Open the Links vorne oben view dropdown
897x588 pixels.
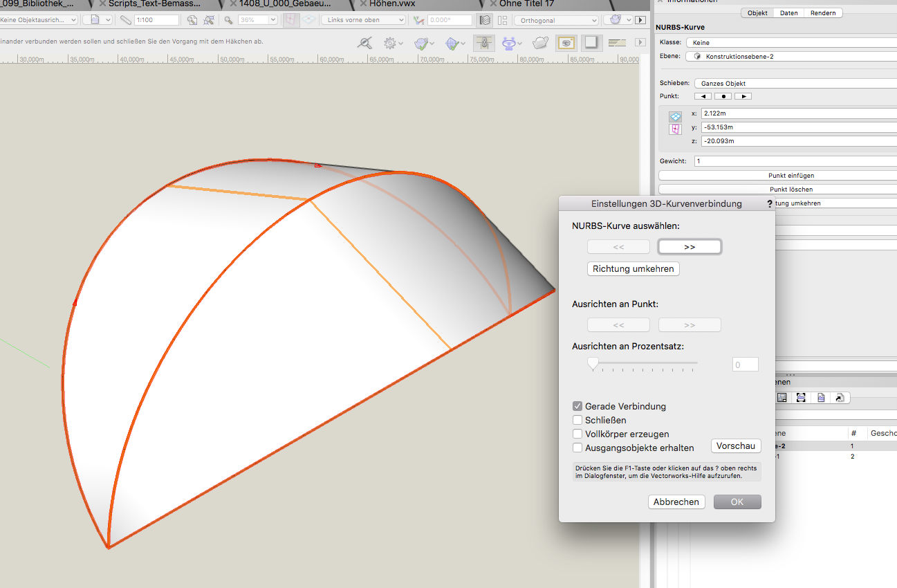pos(364,20)
